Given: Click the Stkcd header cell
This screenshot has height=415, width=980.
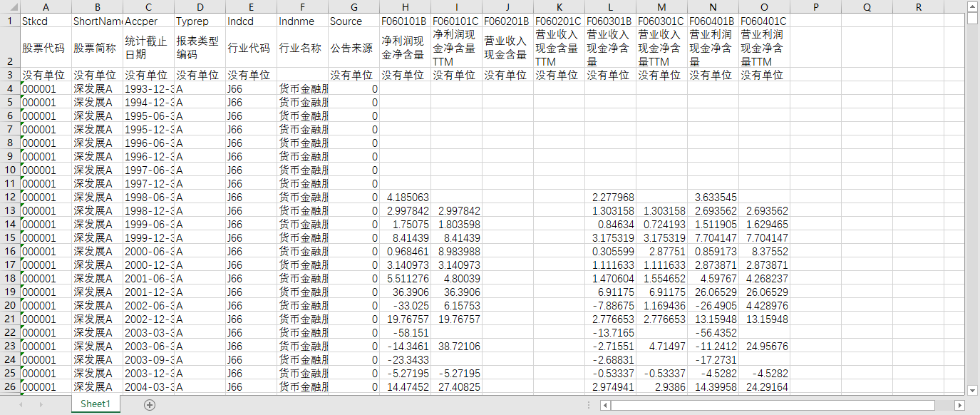Looking at the screenshot, I should click(46, 21).
